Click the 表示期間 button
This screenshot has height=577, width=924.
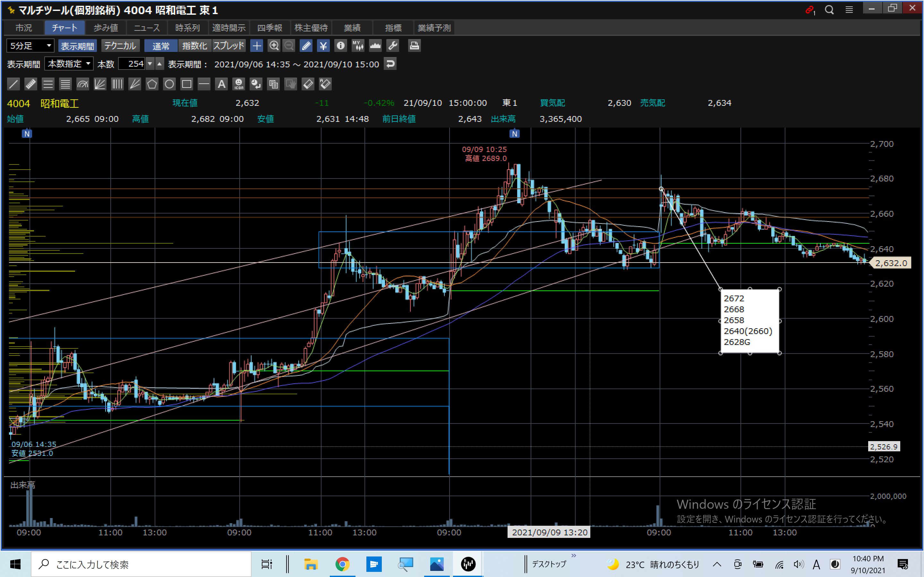[78, 46]
